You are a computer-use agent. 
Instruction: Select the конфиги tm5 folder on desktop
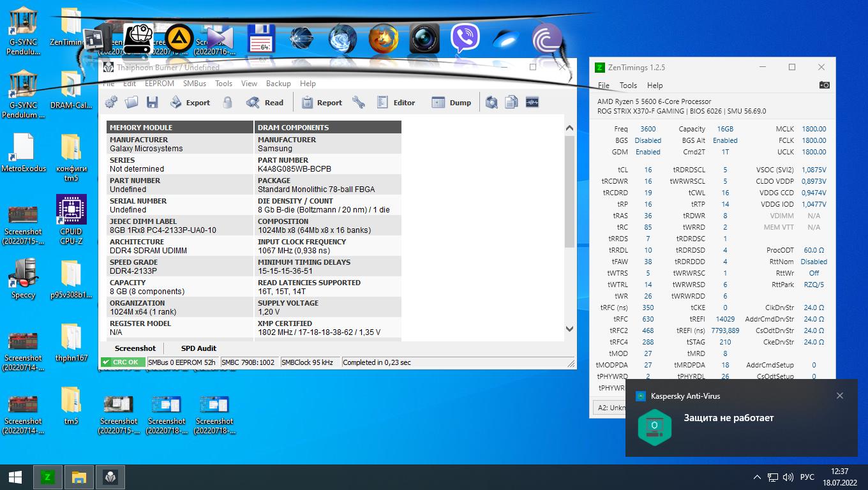pos(71,157)
